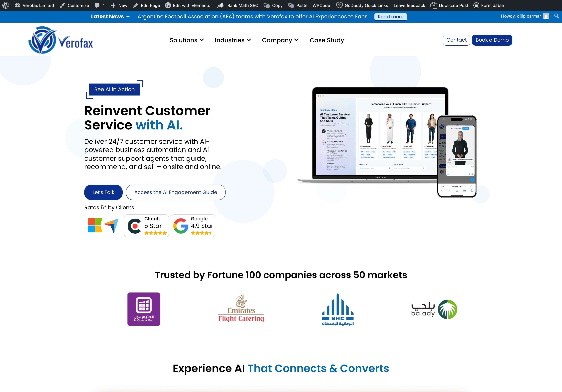
Task: Open Rank Math SEO menu
Action: pos(238,5)
